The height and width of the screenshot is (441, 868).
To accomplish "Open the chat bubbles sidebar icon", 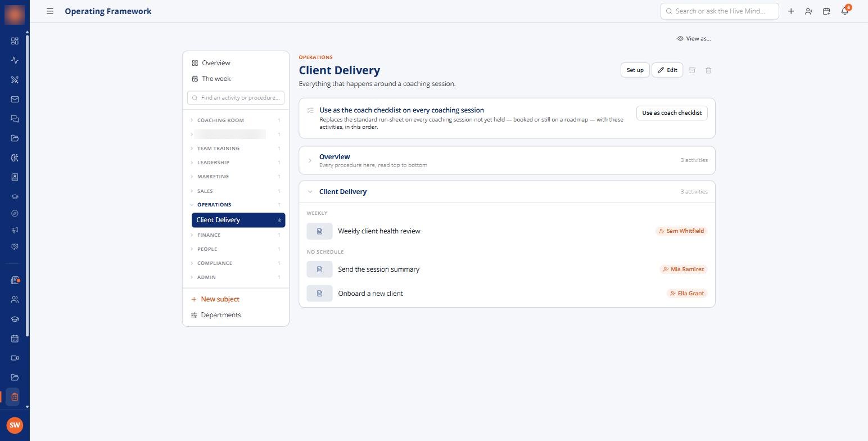I will point(15,119).
